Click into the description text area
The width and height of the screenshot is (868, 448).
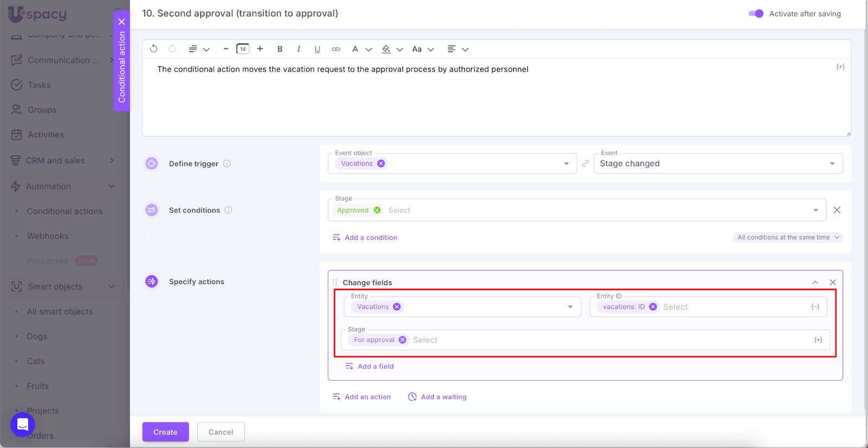coord(496,100)
